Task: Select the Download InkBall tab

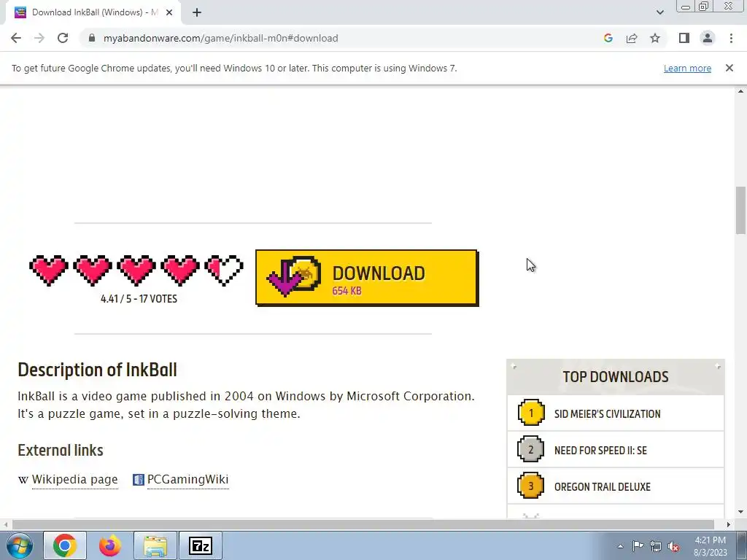Action: [x=93, y=12]
